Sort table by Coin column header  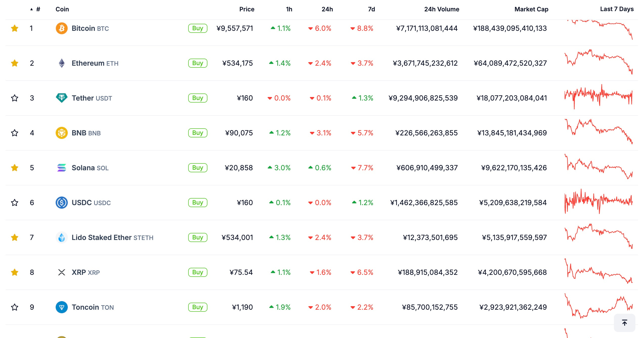(x=62, y=9)
